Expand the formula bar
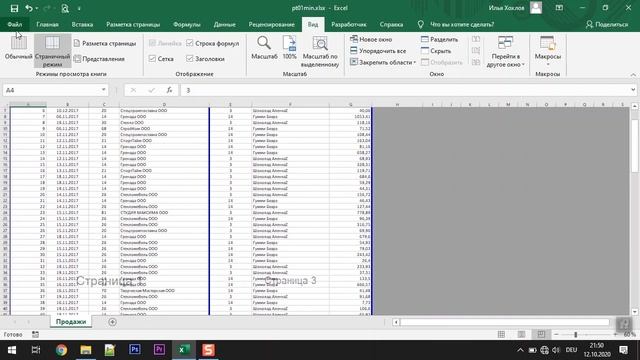This screenshot has height=360, width=640. [633, 90]
